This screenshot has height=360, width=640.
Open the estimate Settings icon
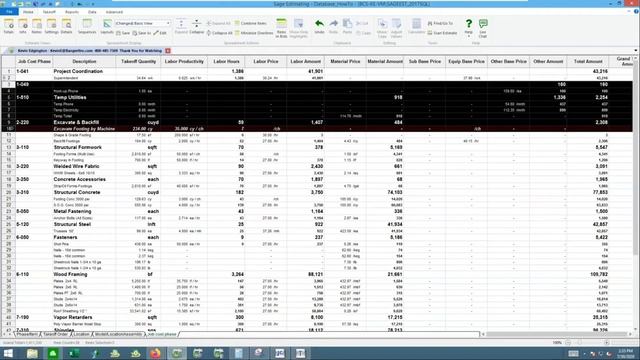point(51,26)
